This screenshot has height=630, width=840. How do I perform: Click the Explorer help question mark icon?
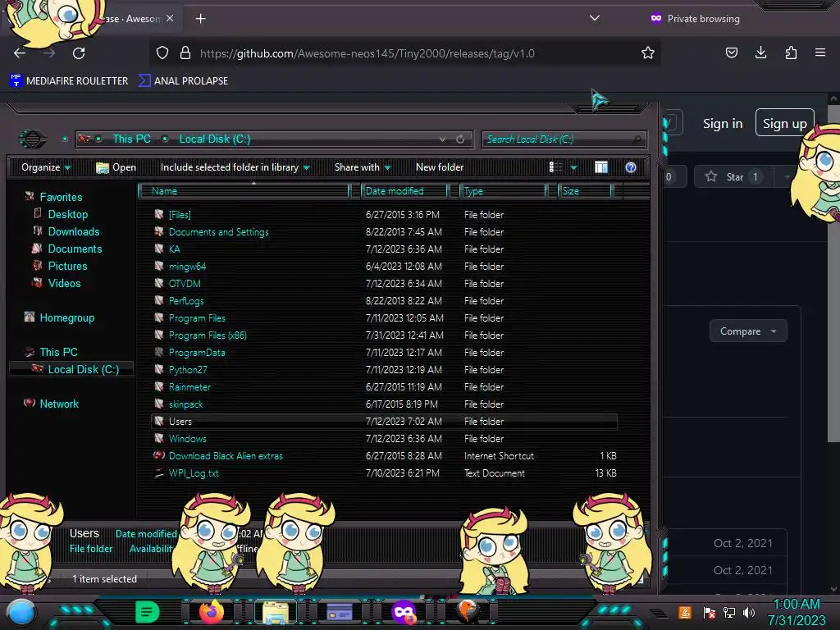pyautogui.click(x=631, y=167)
